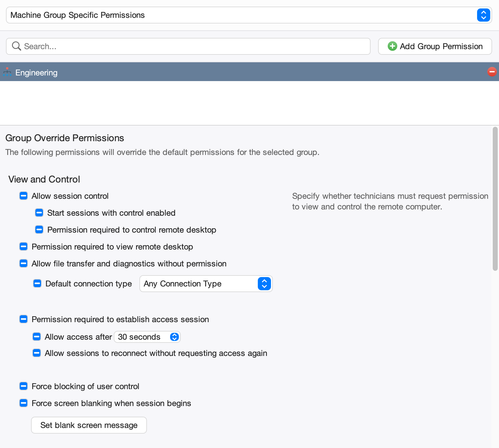
Task: Click the 'Specify whether technicians must request' help text
Action: click(390, 201)
